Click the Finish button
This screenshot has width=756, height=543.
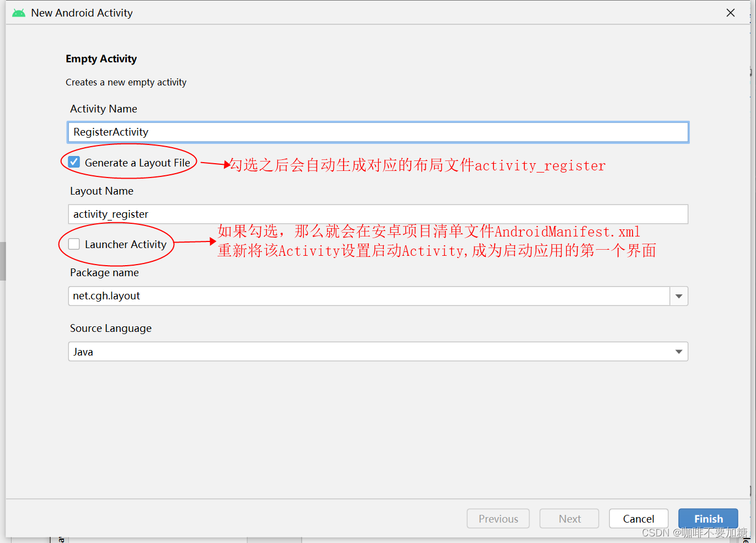(x=708, y=518)
